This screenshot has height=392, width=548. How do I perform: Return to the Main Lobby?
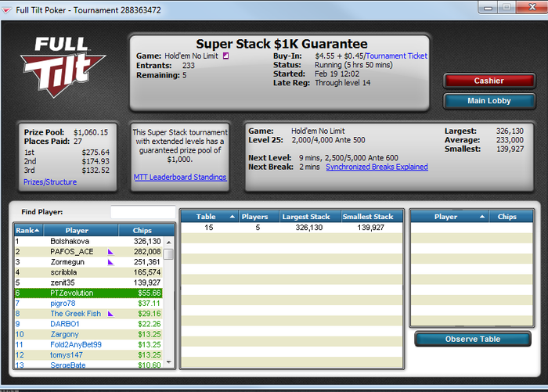click(489, 101)
